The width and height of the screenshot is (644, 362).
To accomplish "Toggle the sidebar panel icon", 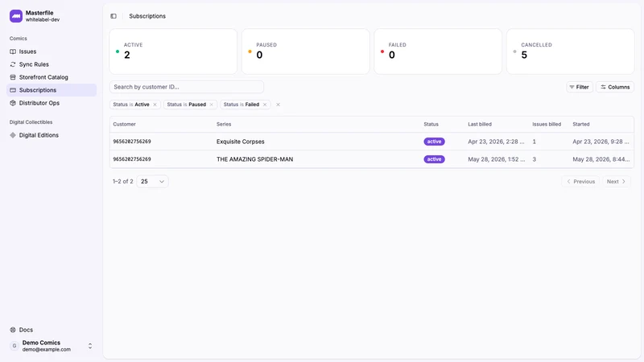I will coord(114,16).
